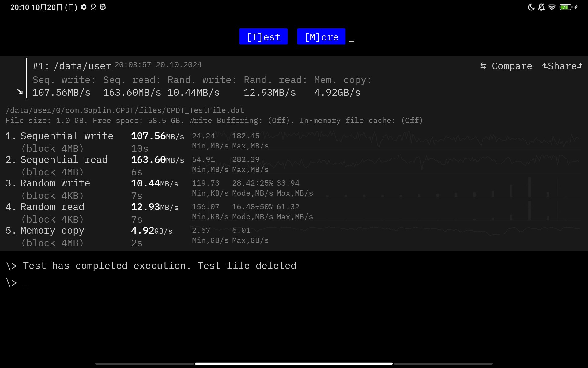Tap the last gear icon in the status bar

(x=103, y=7)
